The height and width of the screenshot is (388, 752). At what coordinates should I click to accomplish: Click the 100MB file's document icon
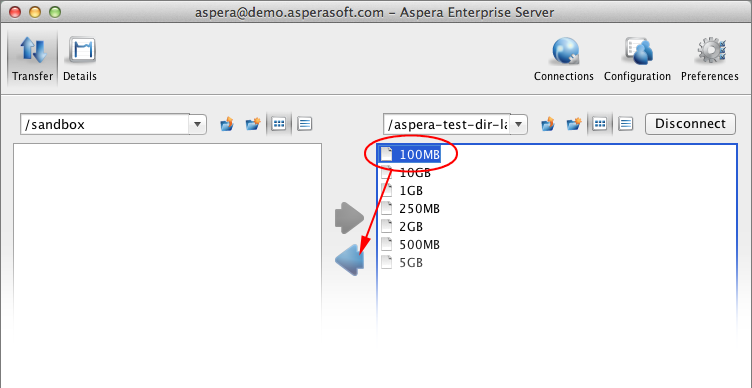tap(387, 154)
